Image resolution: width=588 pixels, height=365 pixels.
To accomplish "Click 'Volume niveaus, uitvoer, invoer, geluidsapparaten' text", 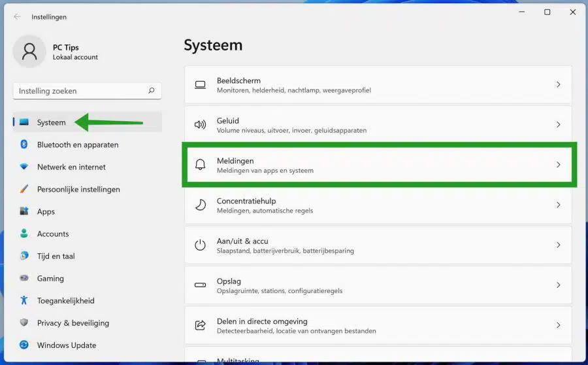I will 292,130.
